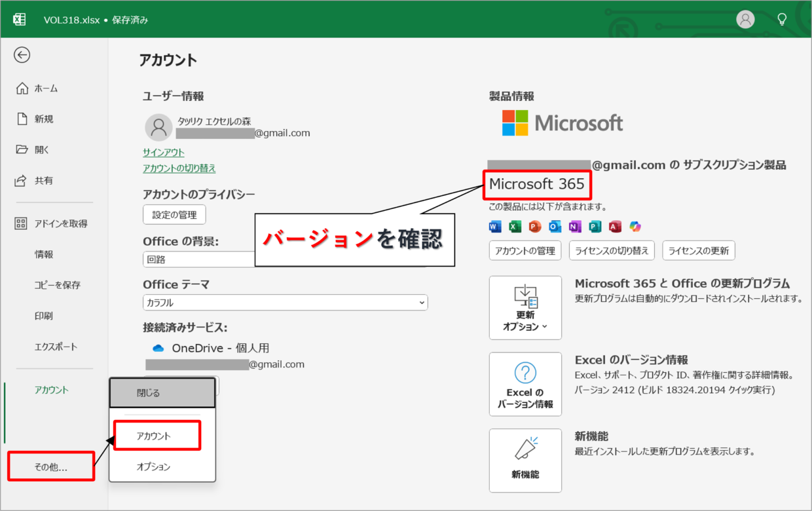The image size is (812, 511).
Task: Open アドインを取得 (Get Add-ins) icon
Action: (21, 223)
